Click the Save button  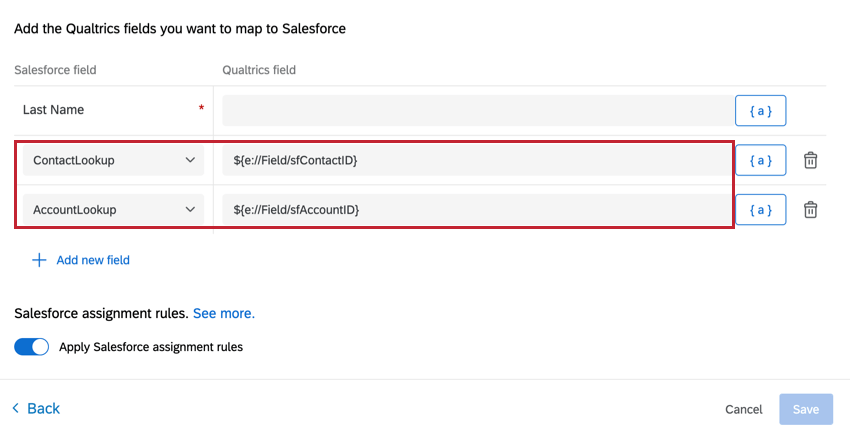click(805, 409)
